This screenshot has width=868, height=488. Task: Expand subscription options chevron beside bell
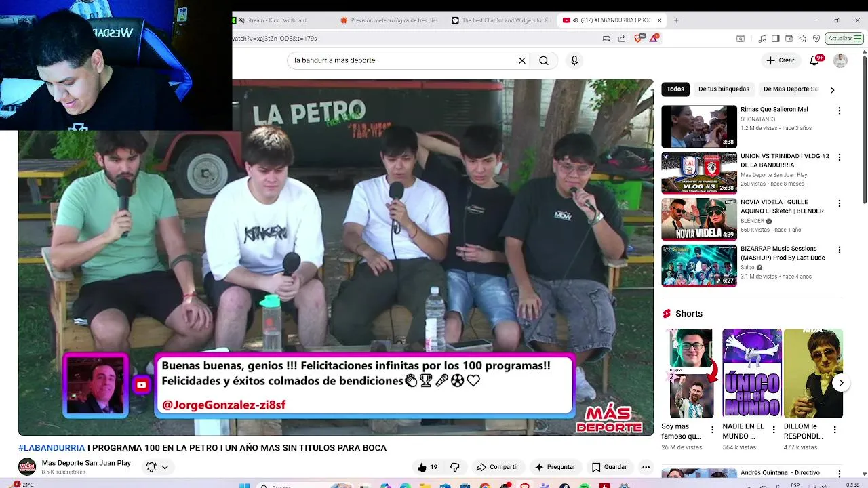tap(165, 467)
